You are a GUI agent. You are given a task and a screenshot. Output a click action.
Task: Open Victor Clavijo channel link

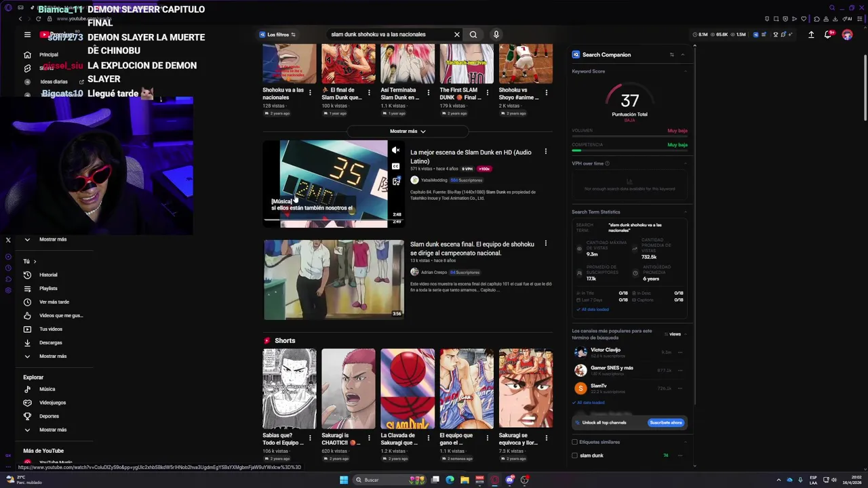[x=605, y=350]
